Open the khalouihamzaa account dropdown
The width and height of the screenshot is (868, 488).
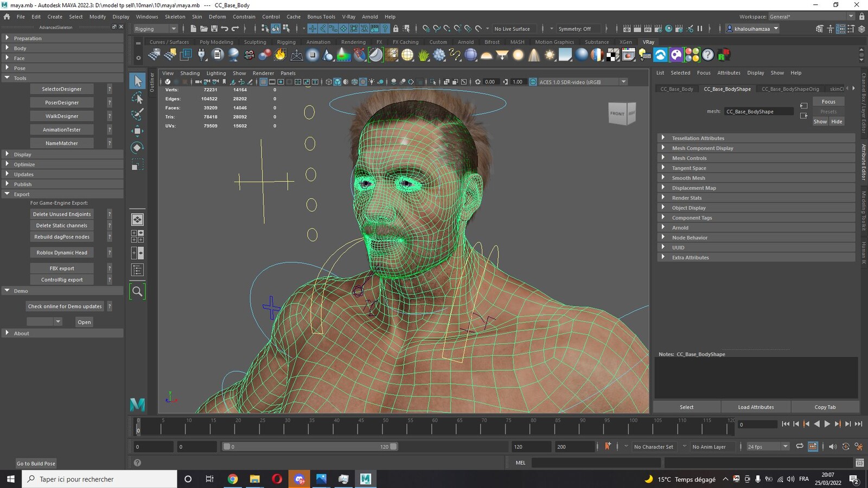[x=752, y=29]
